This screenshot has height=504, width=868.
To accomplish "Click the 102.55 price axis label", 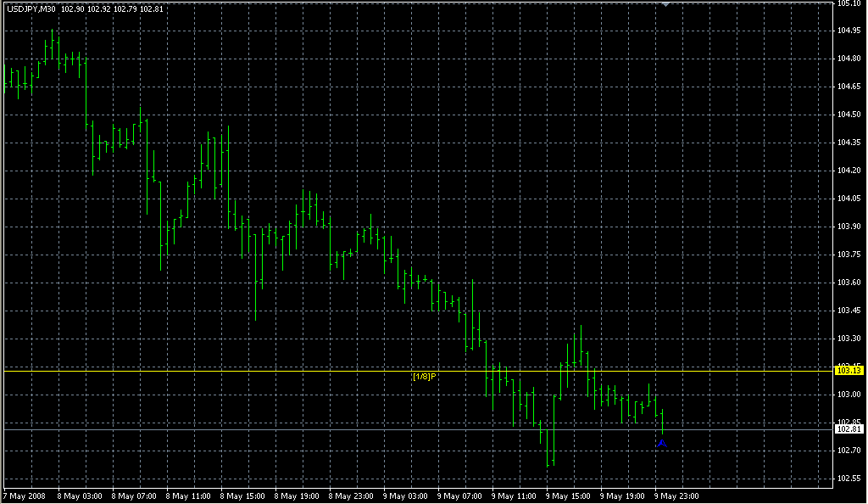I will (x=849, y=479).
